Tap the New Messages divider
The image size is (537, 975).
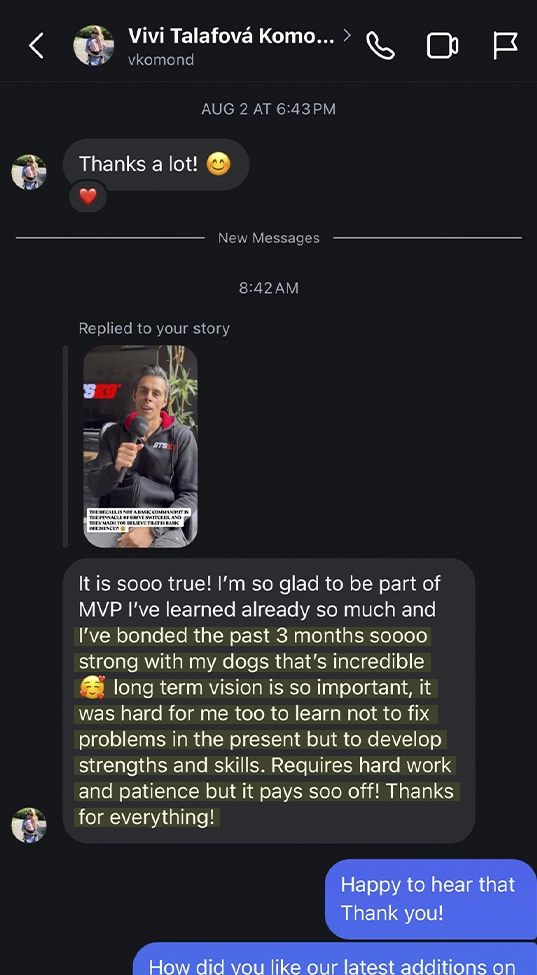tap(268, 238)
